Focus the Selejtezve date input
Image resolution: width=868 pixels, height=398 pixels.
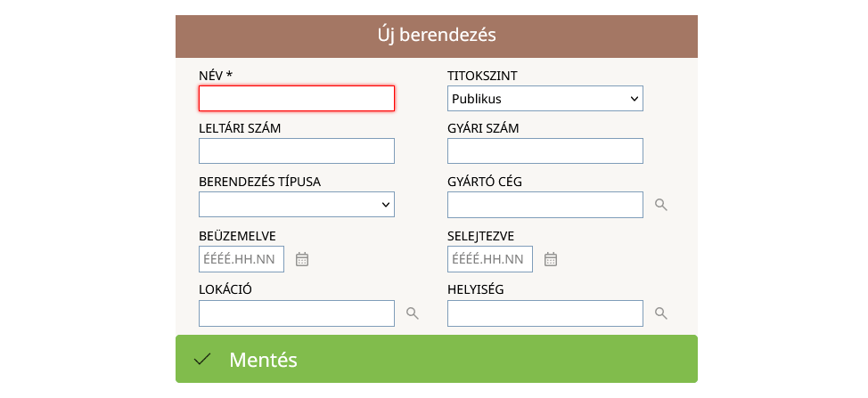(490, 259)
